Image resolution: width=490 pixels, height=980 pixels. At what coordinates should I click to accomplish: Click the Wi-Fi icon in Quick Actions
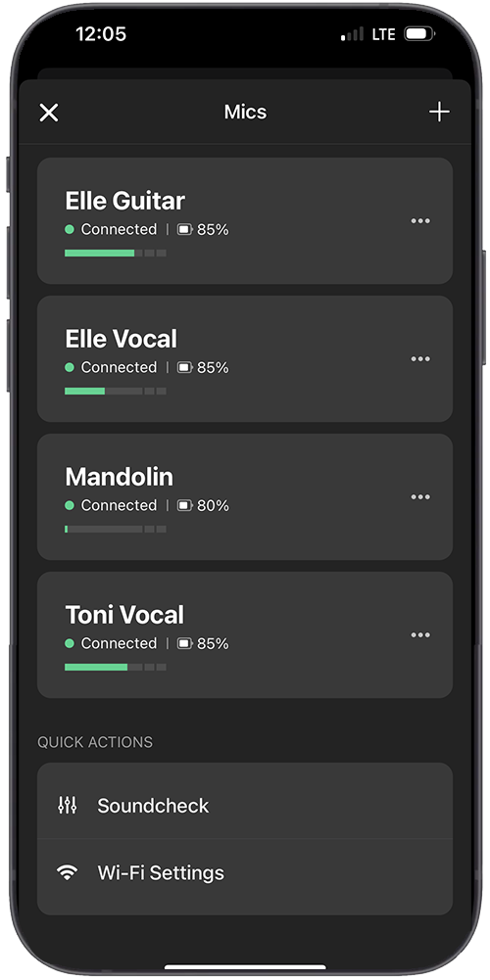coord(67,872)
